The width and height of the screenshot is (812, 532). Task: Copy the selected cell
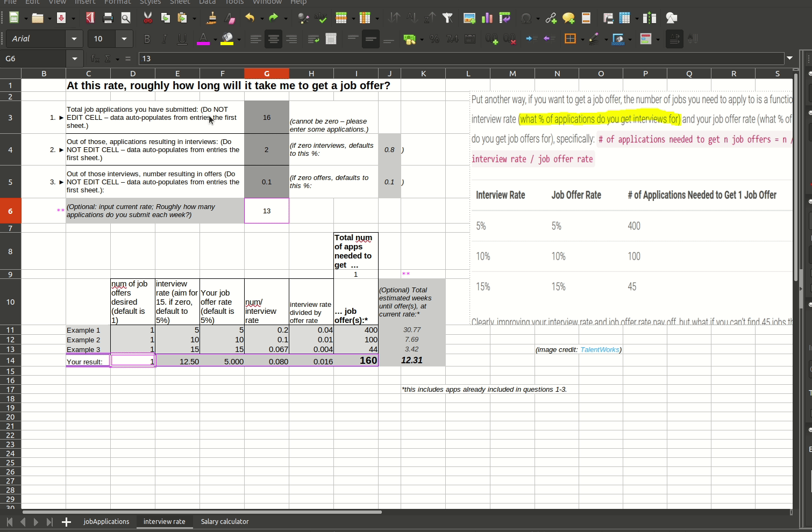[x=166, y=18]
